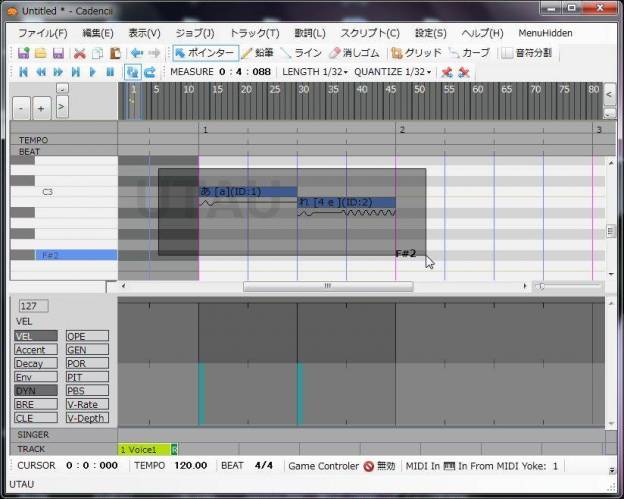Toggle the auto-scroll icon
624x499 pixels.
132,72
